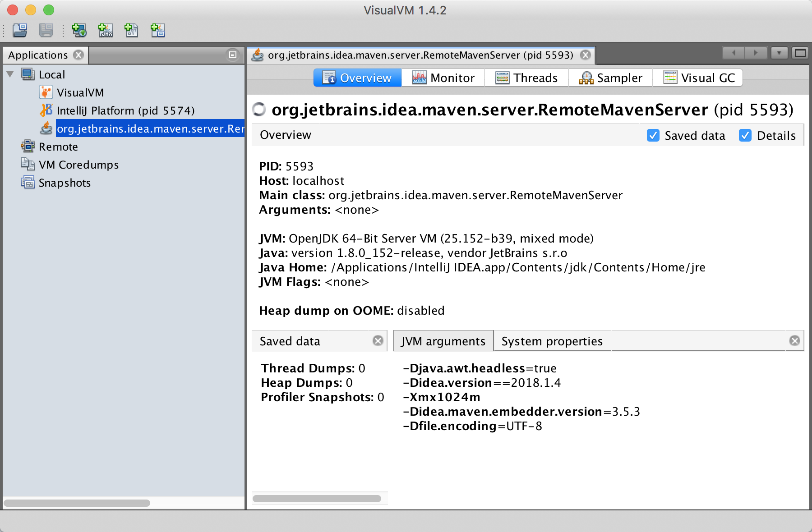Click the Profiler Snapshots: 0 entry
Viewport: 812px width, 532px height.
(x=323, y=397)
